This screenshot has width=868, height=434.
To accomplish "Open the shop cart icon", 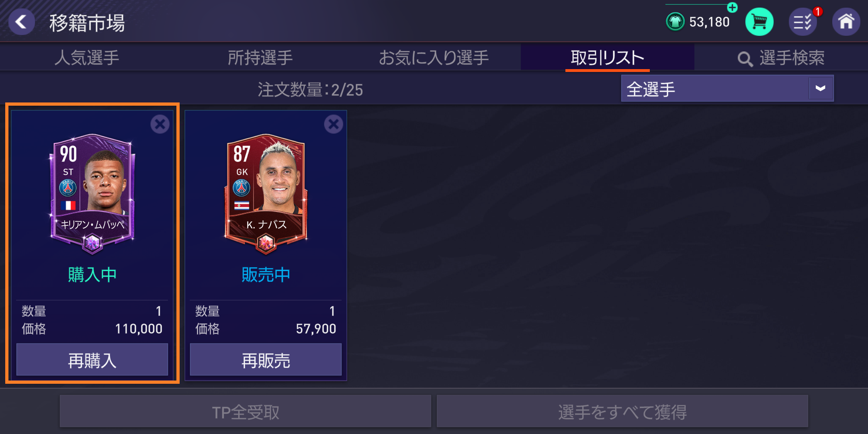I will coord(759,22).
